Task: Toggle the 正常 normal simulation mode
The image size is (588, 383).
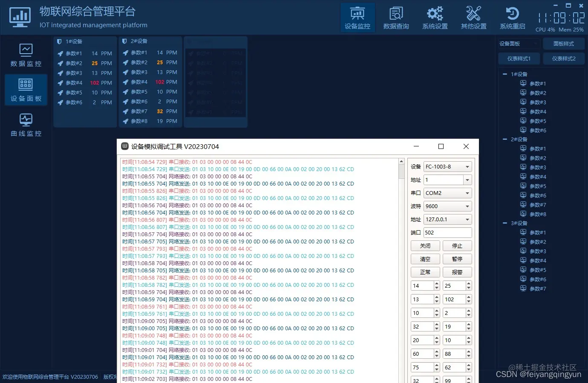Action: tap(425, 272)
